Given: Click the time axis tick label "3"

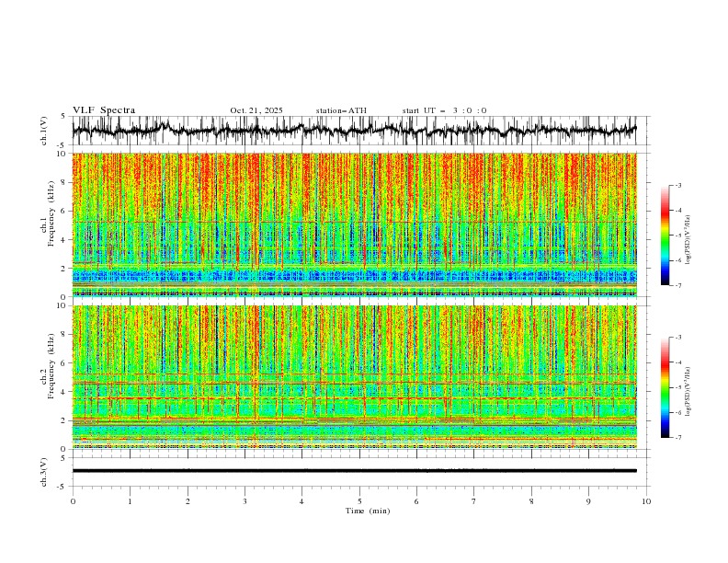Looking at the screenshot, I should 245,501.
